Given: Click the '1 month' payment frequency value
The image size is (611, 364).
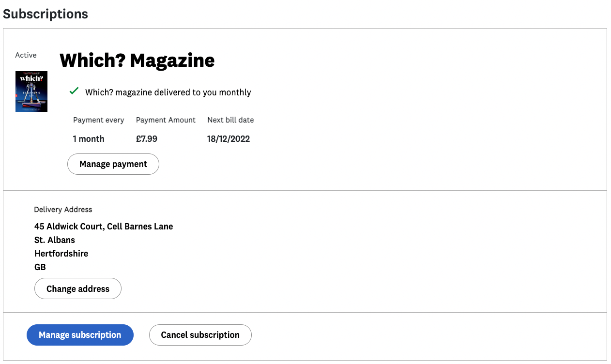Looking at the screenshot, I should tap(89, 139).
